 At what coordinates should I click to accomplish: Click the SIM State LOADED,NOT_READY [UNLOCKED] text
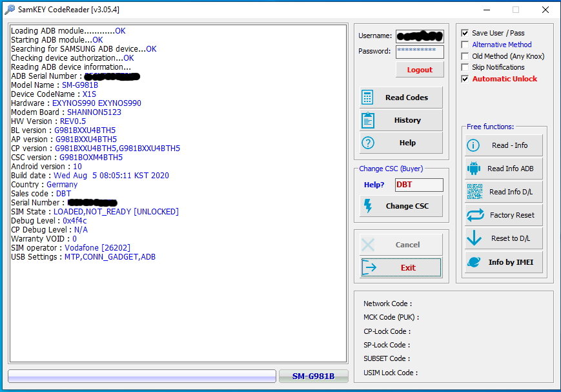pos(116,212)
